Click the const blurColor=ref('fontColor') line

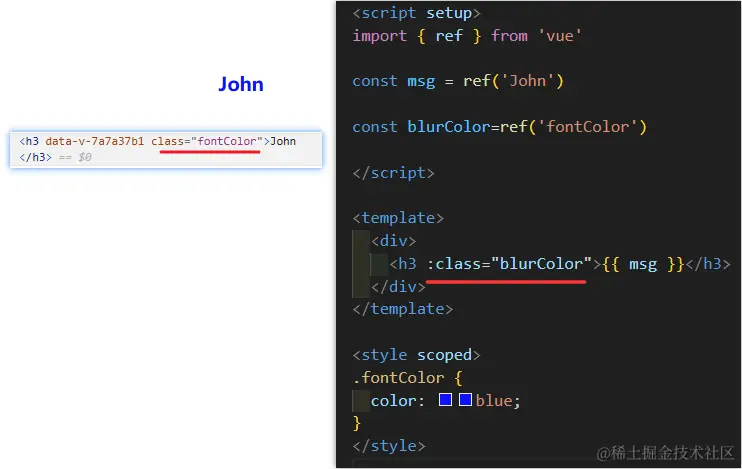[499, 127]
